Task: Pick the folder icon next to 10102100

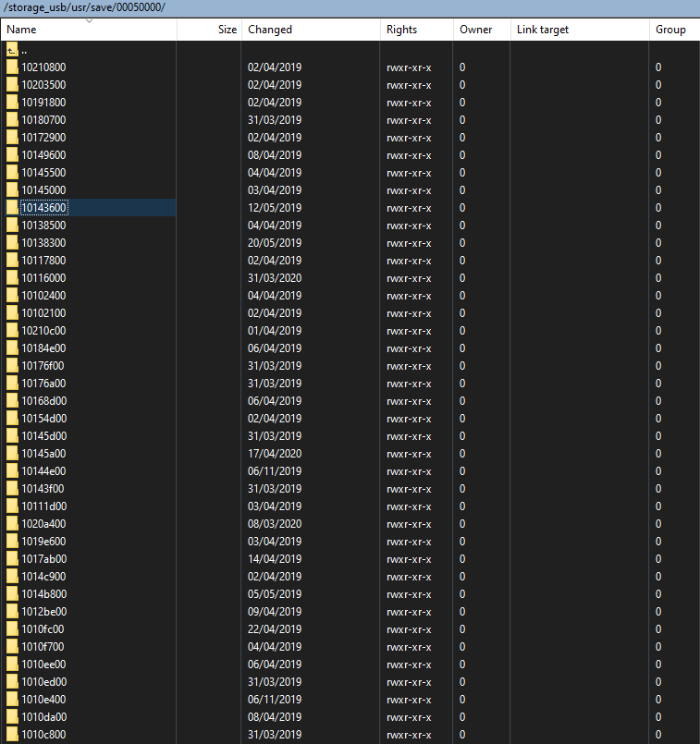Action: [12, 313]
